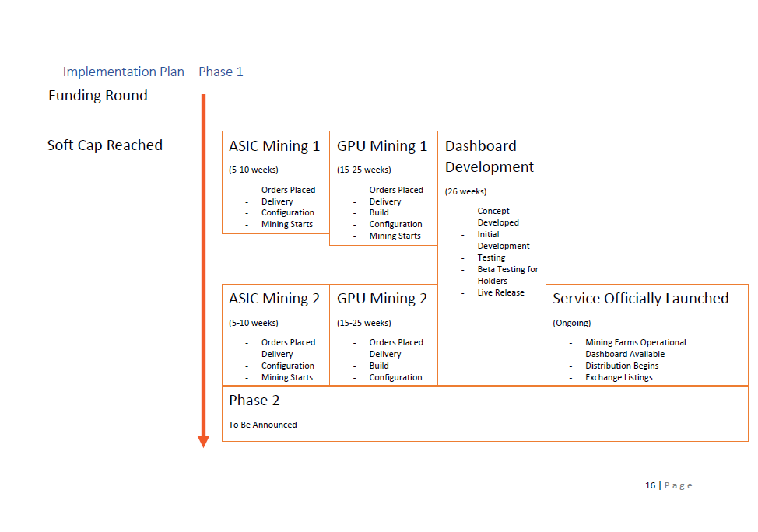Viewport: 758px width, 532px height.
Task: Click '(5-10 weeks)' under ASIC Mining 1
Action: click(x=254, y=170)
